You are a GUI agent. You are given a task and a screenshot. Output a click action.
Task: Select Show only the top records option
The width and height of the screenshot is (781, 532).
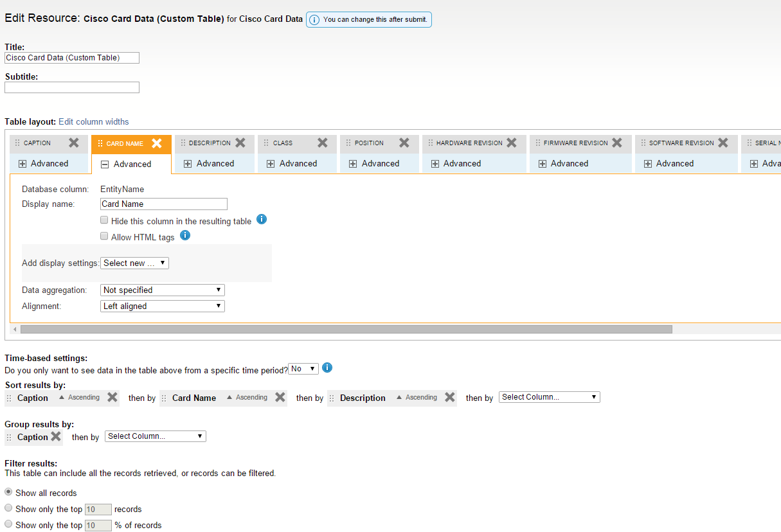[x=8, y=508]
